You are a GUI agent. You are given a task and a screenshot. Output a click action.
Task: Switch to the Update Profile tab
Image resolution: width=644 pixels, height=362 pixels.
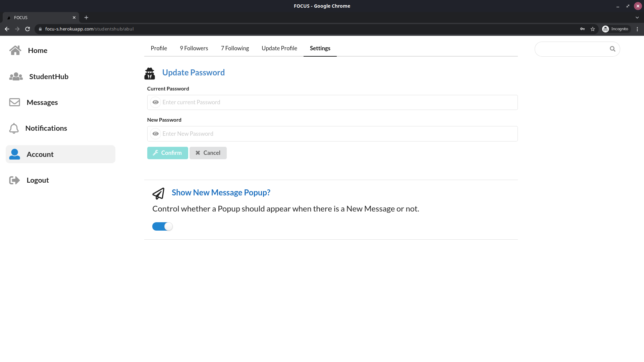pos(279,48)
